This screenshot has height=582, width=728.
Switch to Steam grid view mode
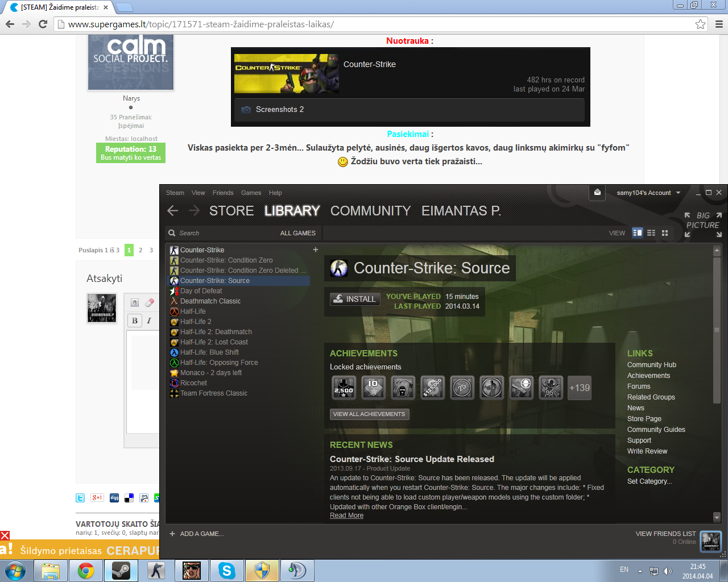click(x=665, y=233)
